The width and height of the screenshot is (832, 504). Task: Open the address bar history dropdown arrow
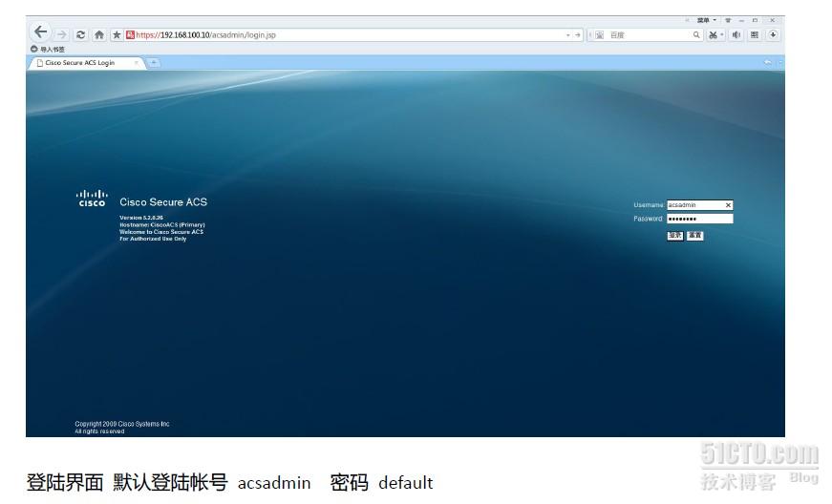pos(567,35)
